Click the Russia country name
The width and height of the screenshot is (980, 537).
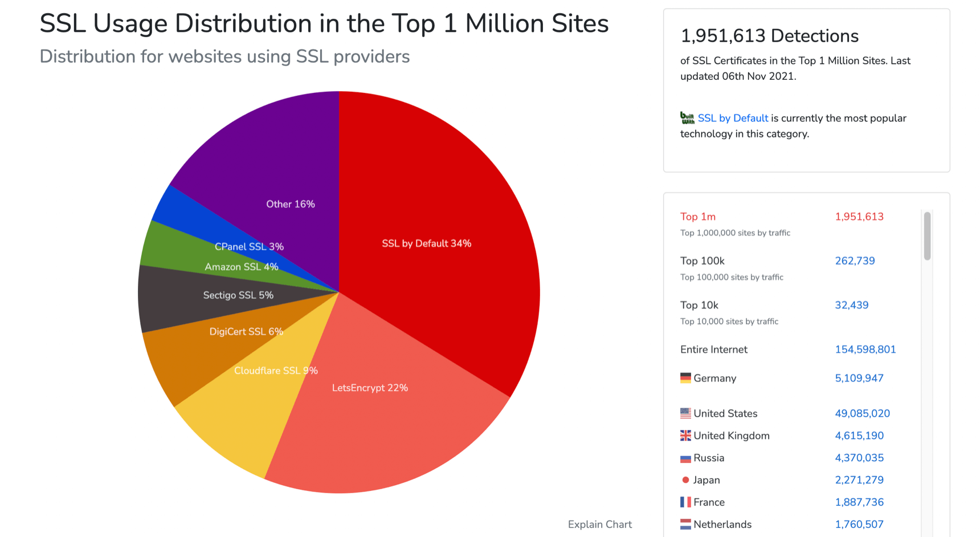coord(709,458)
